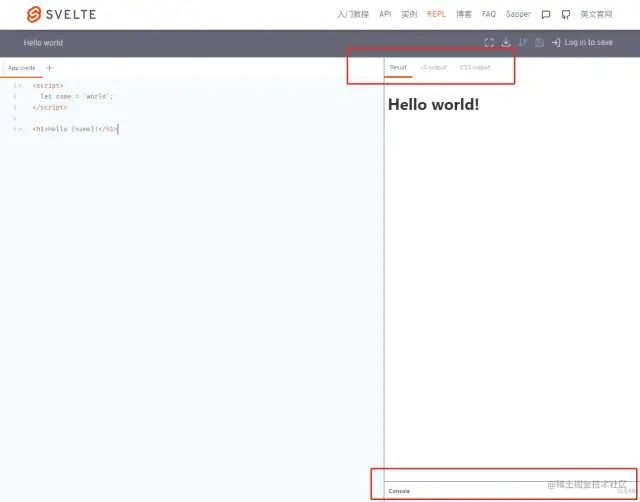This screenshot has height=502, width=640.
Task: Switch to the Result tab
Action: (x=398, y=67)
